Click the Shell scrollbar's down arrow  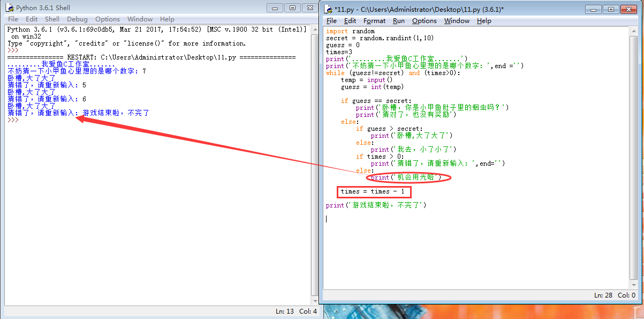point(314,302)
